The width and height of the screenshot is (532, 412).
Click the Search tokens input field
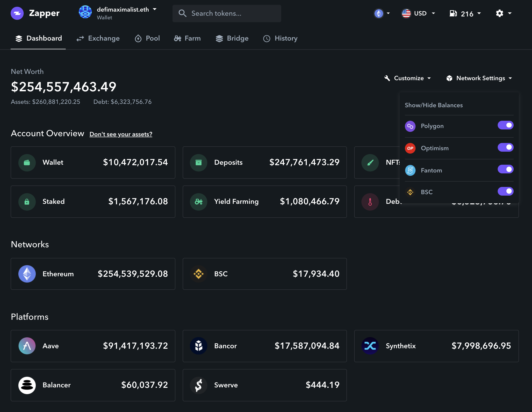227,13
